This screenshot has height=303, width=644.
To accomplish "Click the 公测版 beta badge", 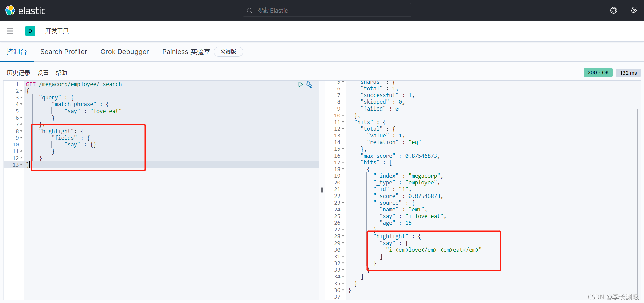I will tap(228, 52).
